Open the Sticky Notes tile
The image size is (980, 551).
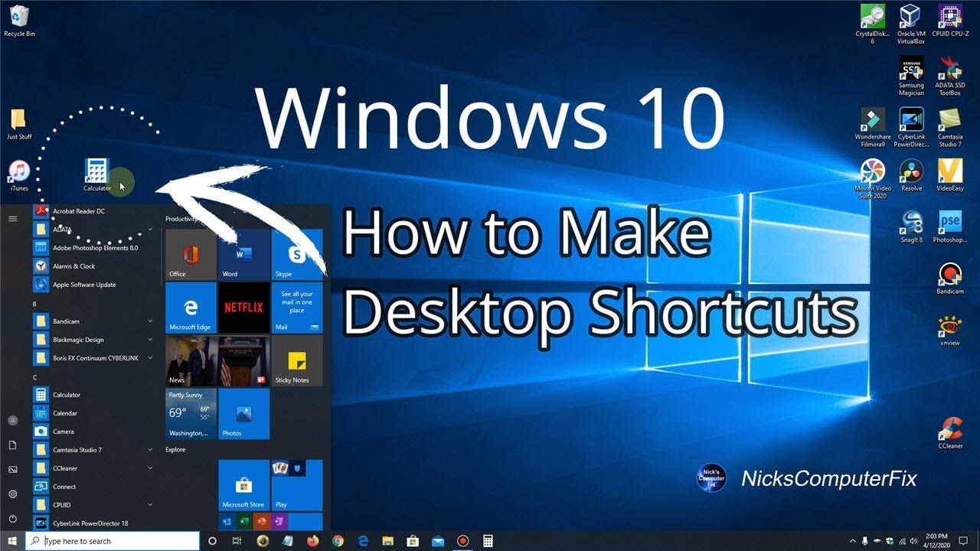(x=297, y=360)
